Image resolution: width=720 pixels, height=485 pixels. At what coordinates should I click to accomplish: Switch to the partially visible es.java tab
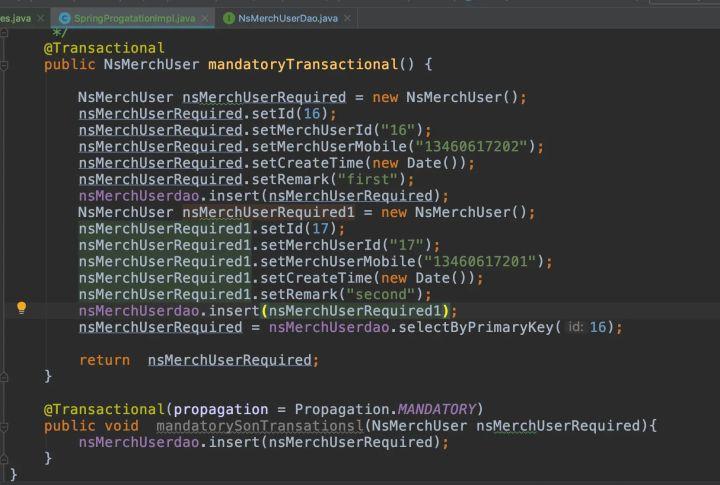coord(14,18)
